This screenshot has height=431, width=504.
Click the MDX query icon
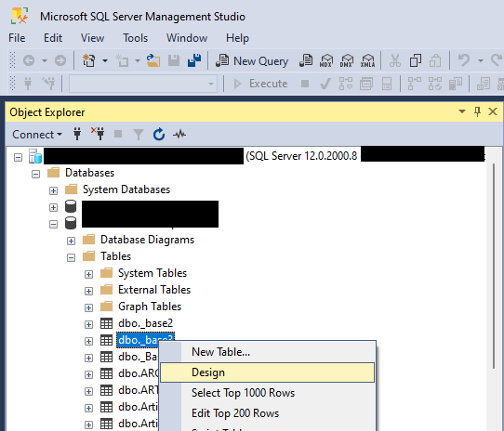click(x=326, y=60)
